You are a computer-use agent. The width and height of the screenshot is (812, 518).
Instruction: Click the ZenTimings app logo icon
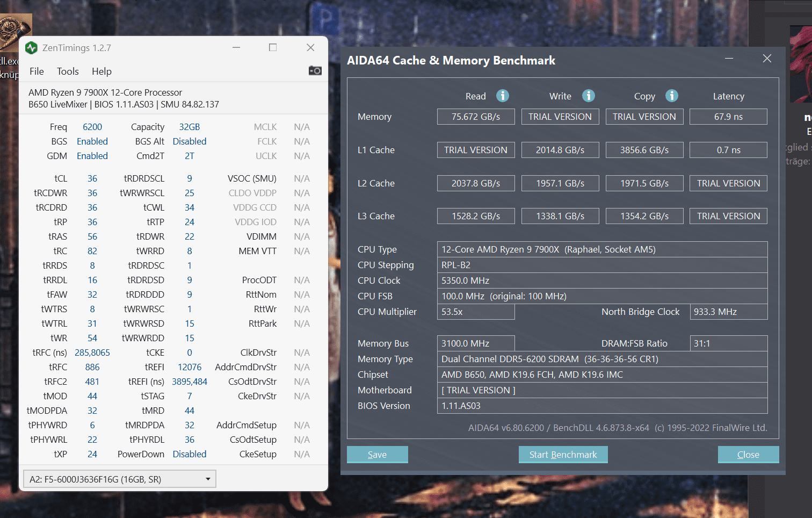[x=32, y=48]
